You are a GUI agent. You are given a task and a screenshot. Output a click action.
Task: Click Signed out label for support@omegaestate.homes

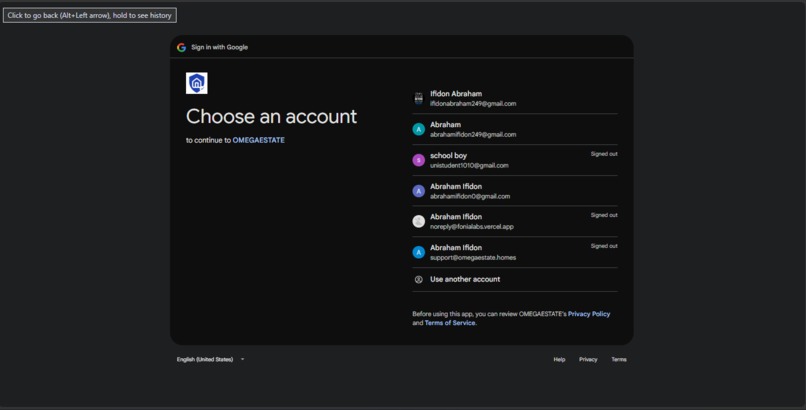[x=604, y=246]
